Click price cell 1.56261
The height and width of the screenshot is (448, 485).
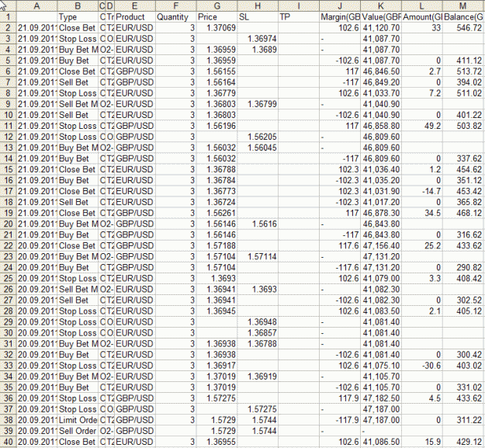click(x=217, y=213)
